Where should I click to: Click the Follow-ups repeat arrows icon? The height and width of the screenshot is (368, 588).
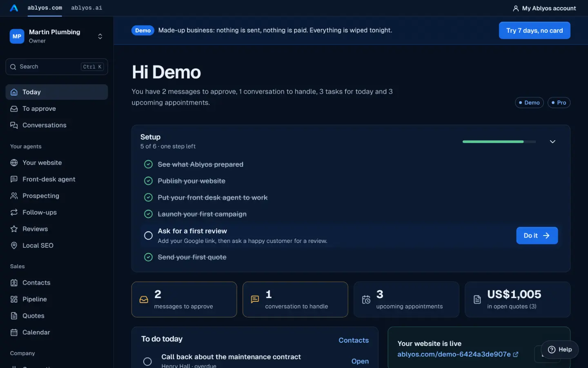14,212
